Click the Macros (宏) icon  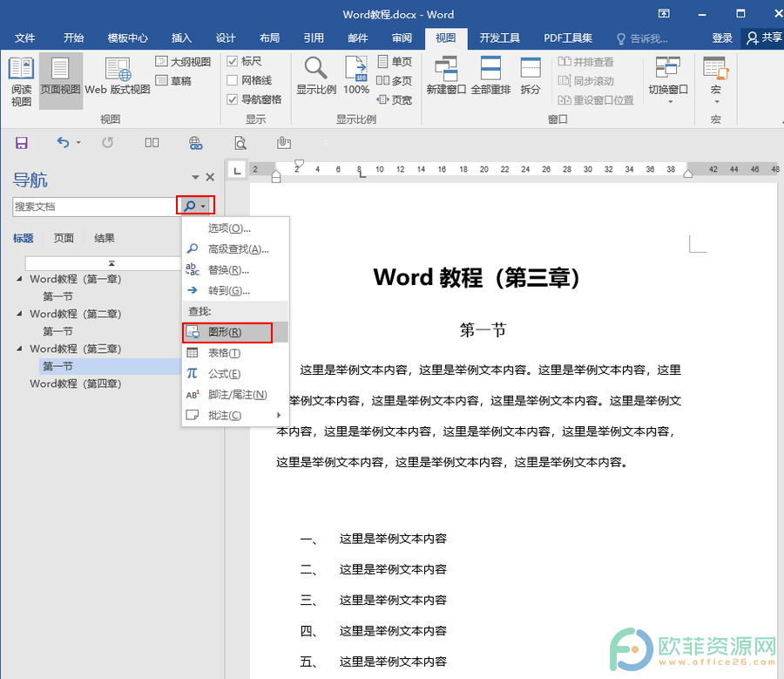(x=715, y=69)
